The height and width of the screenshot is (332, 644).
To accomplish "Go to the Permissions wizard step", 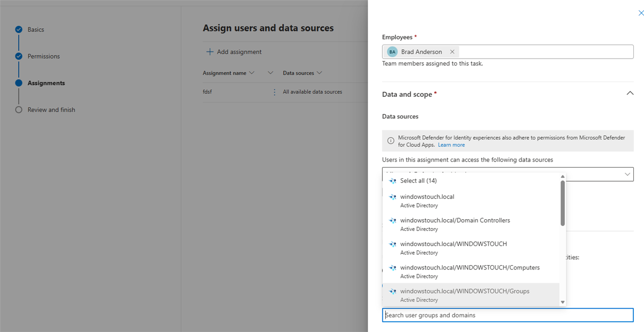I will coord(43,56).
